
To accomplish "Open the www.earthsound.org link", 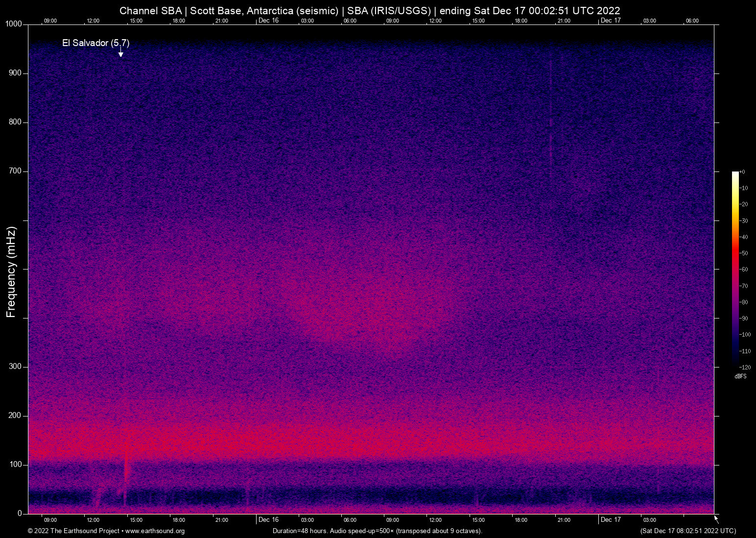I will point(155,531).
